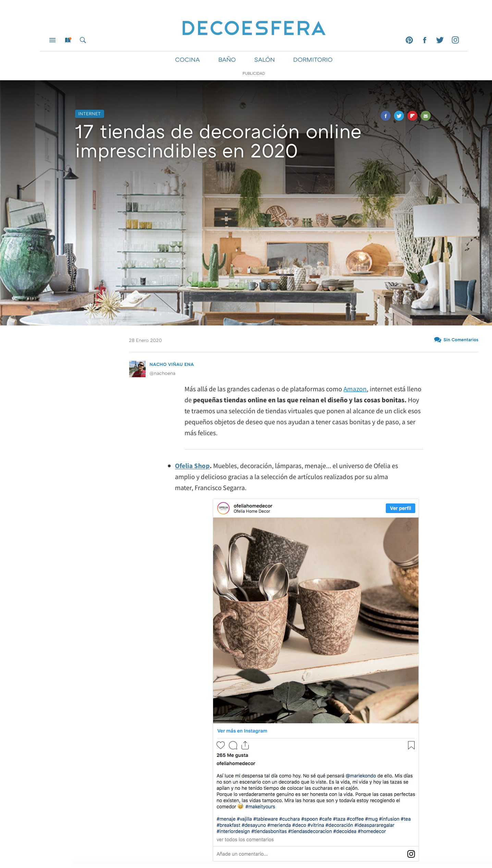
Task: Like the Instagram post heart icon
Action: pos(221,745)
